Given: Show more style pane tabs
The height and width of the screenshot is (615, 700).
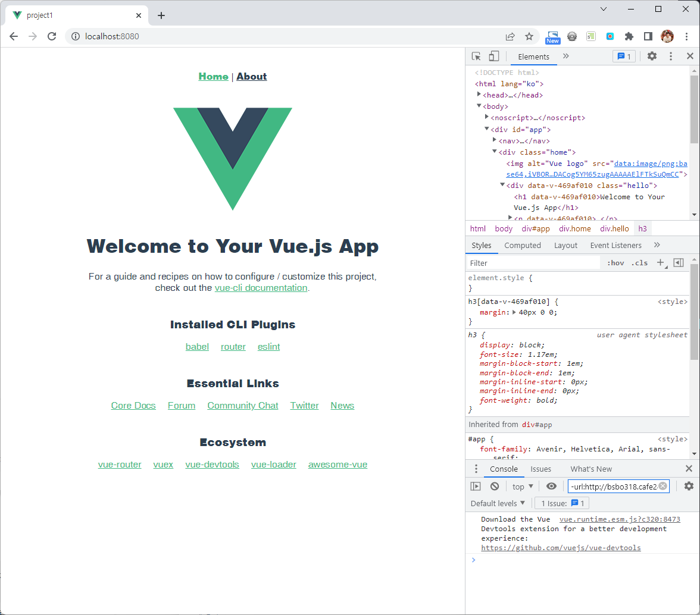Looking at the screenshot, I should 657,245.
